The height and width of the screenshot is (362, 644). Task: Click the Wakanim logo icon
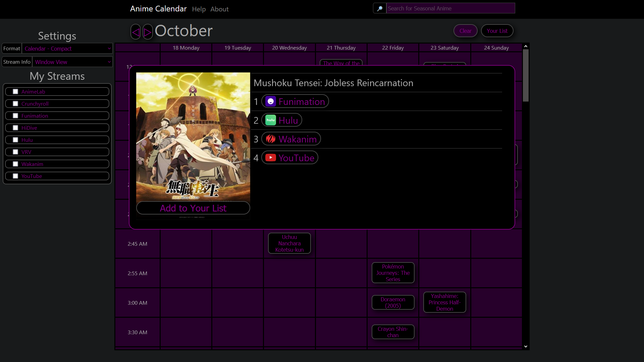point(270,139)
